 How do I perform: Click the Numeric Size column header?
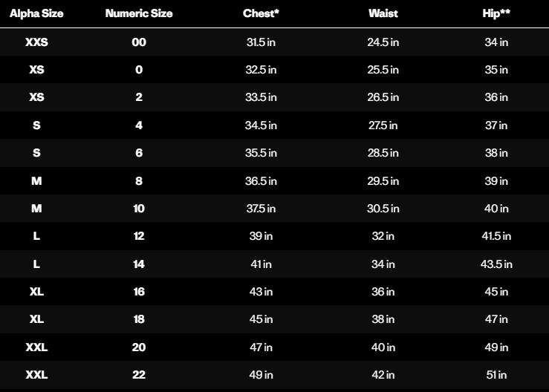(x=139, y=13)
